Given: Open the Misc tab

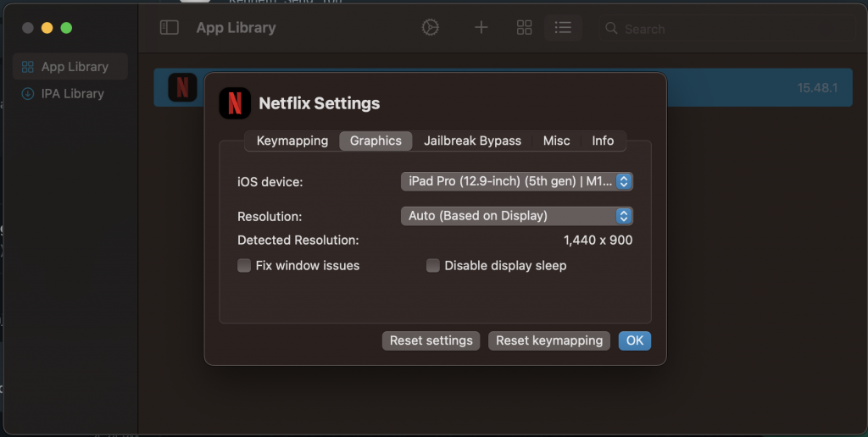Looking at the screenshot, I should [x=556, y=141].
